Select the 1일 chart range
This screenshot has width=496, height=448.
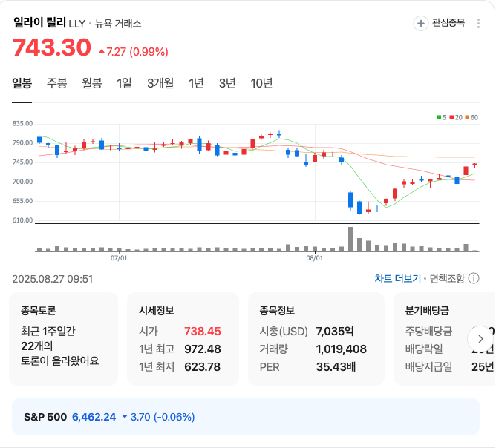124,83
